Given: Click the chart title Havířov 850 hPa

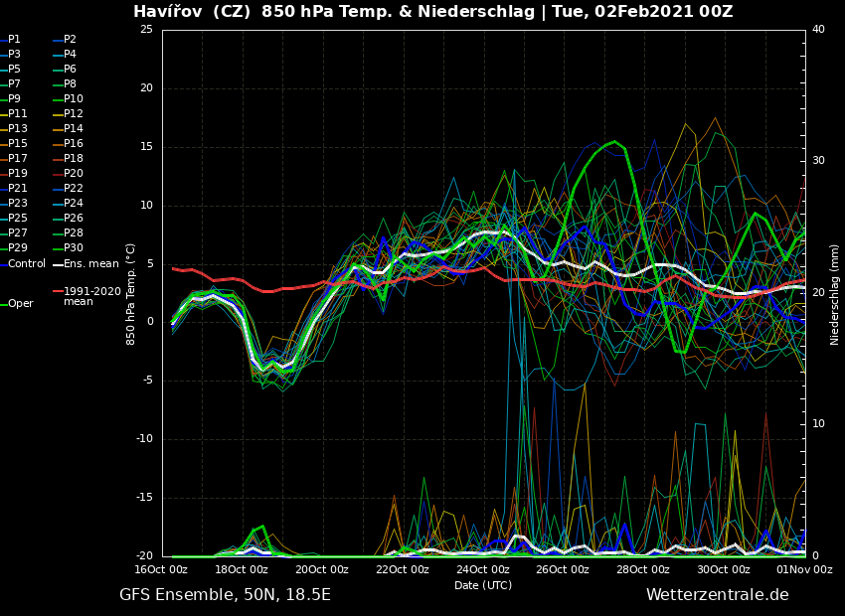Looking at the screenshot, I should pos(432,12).
